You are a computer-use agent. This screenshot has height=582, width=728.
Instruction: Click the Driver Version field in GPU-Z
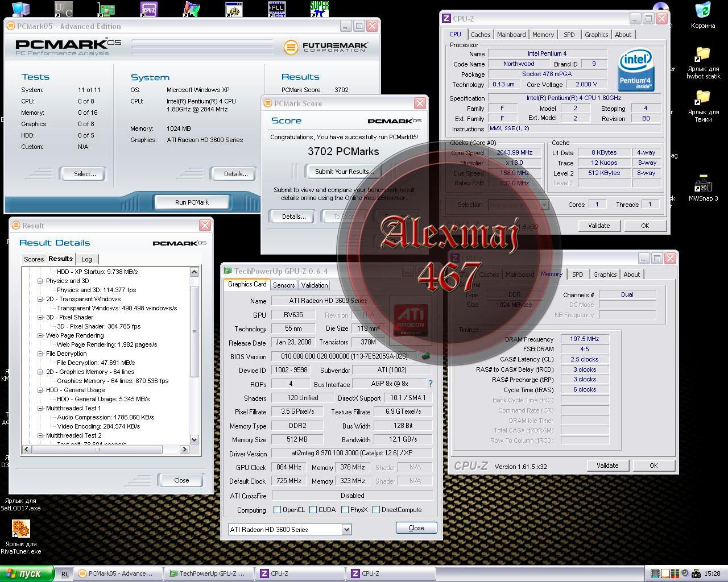pos(351,454)
